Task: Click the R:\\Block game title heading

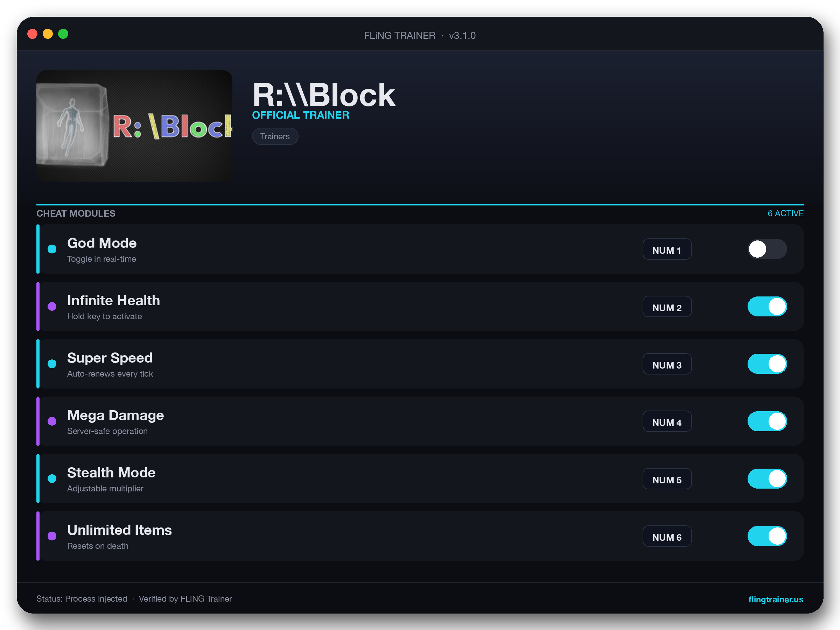Action: click(x=323, y=95)
